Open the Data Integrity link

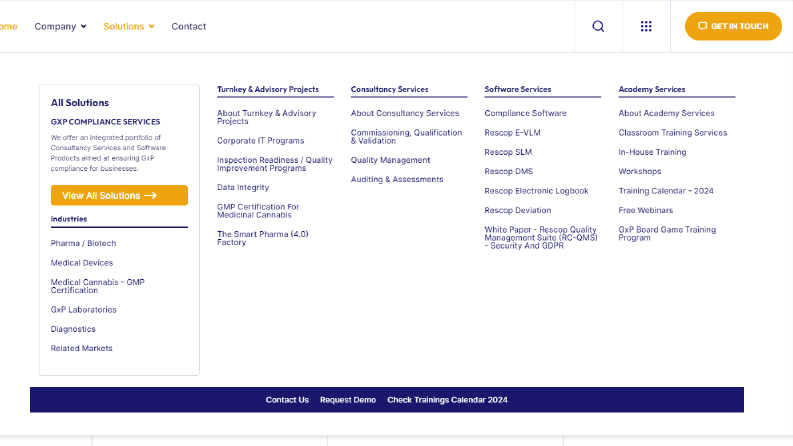tap(243, 187)
